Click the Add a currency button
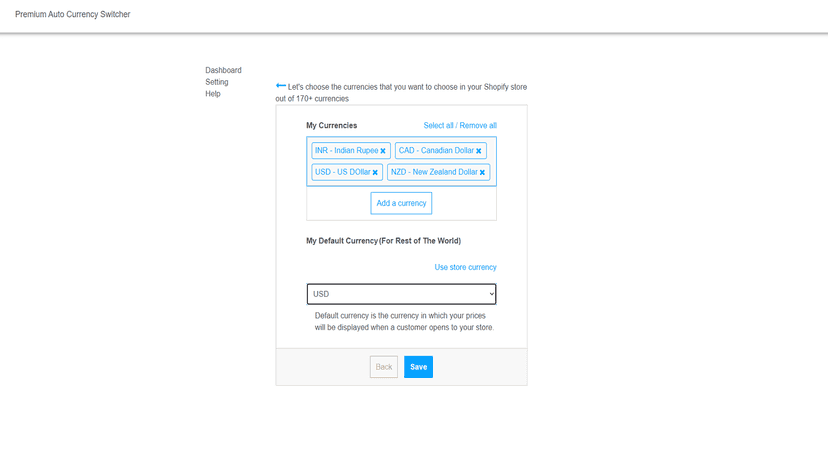The height and width of the screenshot is (466, 828). click(x=401, y=203)
